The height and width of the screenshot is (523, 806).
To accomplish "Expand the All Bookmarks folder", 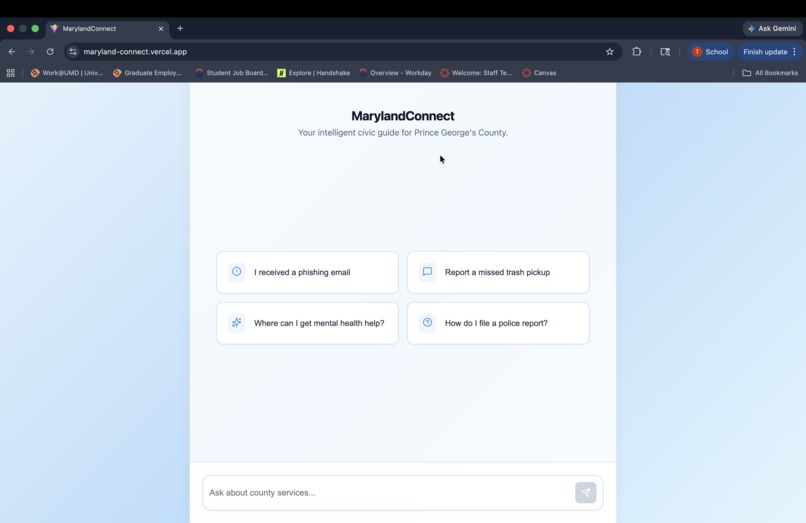I will click(x=770, y=73).
